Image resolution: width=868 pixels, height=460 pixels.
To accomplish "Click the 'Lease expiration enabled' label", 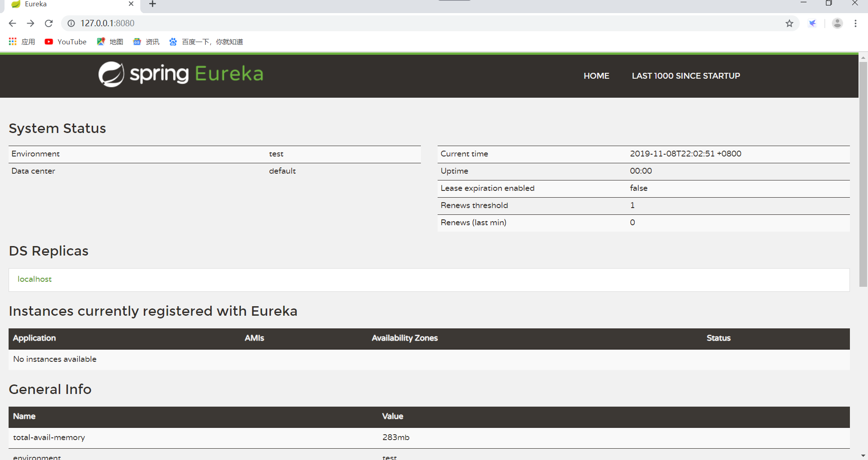I will [x=487, y=188].
